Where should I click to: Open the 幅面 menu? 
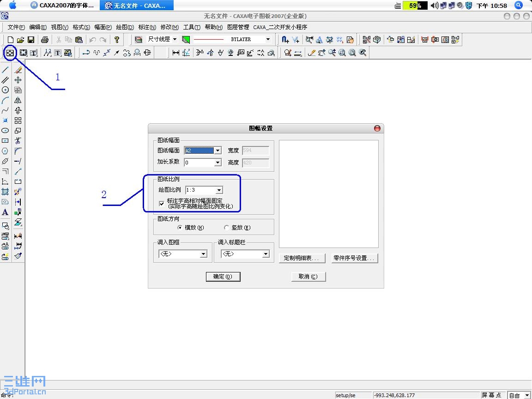[x=103, y=27]
